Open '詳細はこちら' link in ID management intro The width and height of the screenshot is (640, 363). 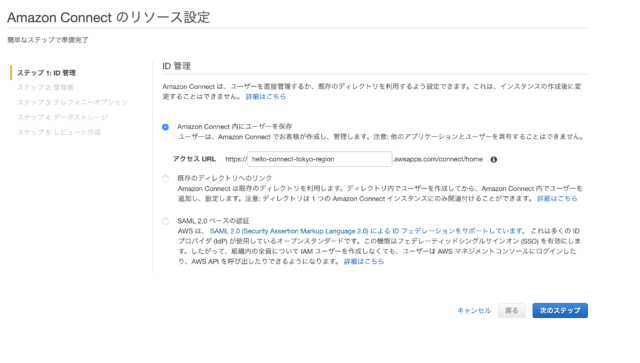click(x=265, y=97)
